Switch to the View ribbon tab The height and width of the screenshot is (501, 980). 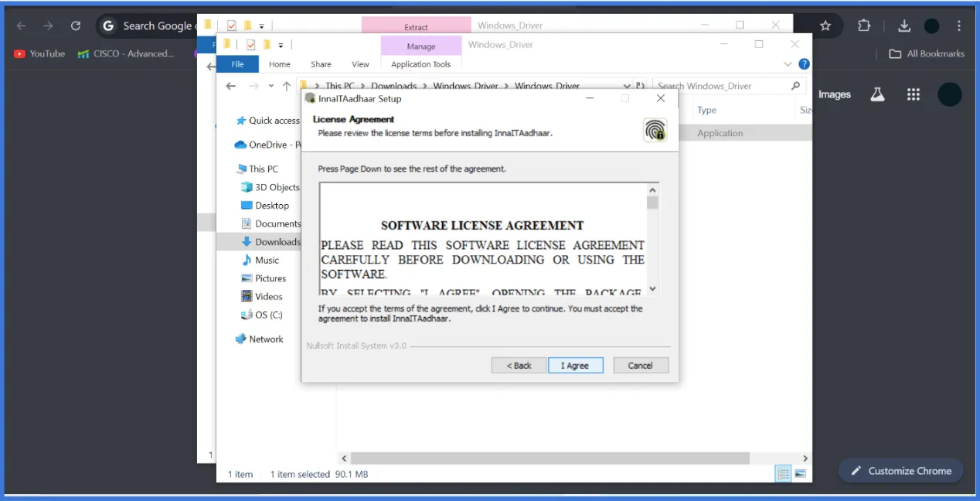tap(361, 64)
